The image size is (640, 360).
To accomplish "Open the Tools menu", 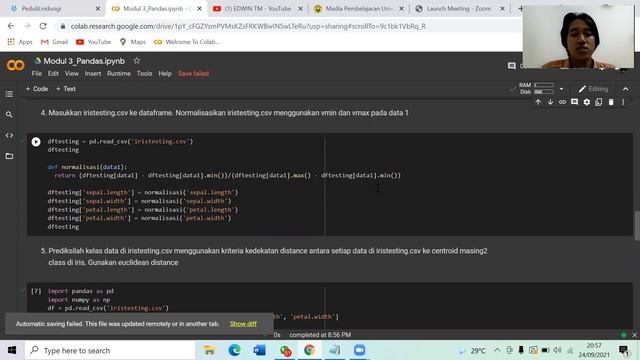I will point(144,73).
